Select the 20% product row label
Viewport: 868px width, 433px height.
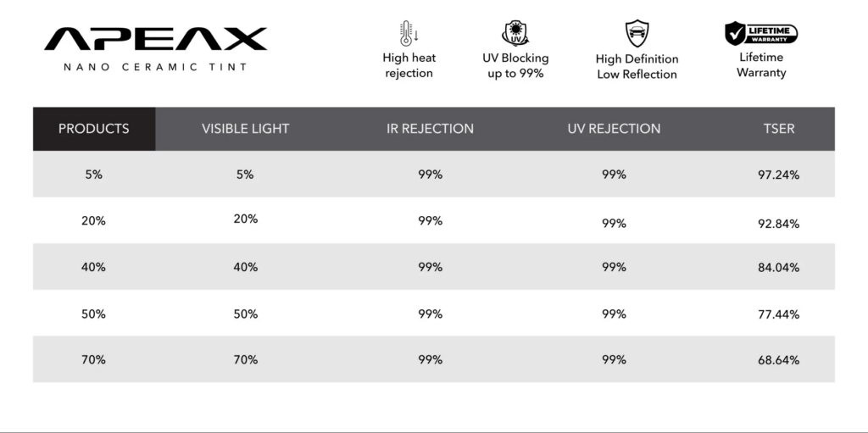(93, 221)
